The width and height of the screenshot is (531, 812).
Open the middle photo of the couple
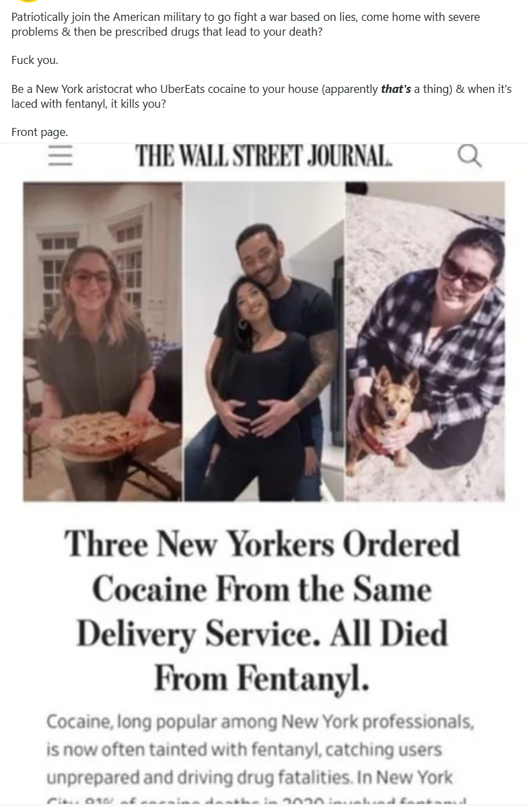pos(264,341)
